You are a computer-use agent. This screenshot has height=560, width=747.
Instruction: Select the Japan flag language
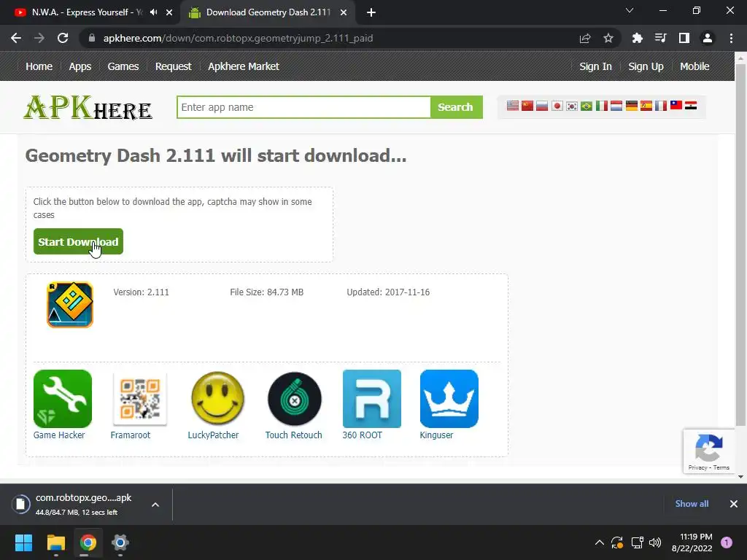(557, 106)
